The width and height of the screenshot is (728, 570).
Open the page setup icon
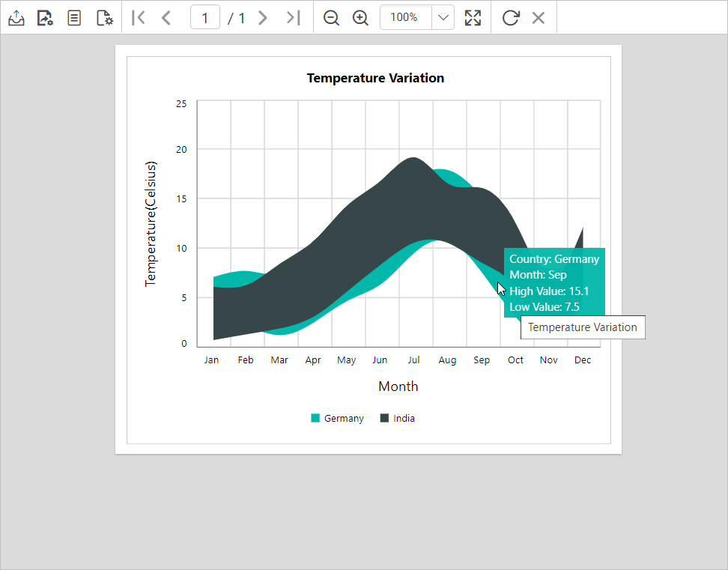(104, 18)
